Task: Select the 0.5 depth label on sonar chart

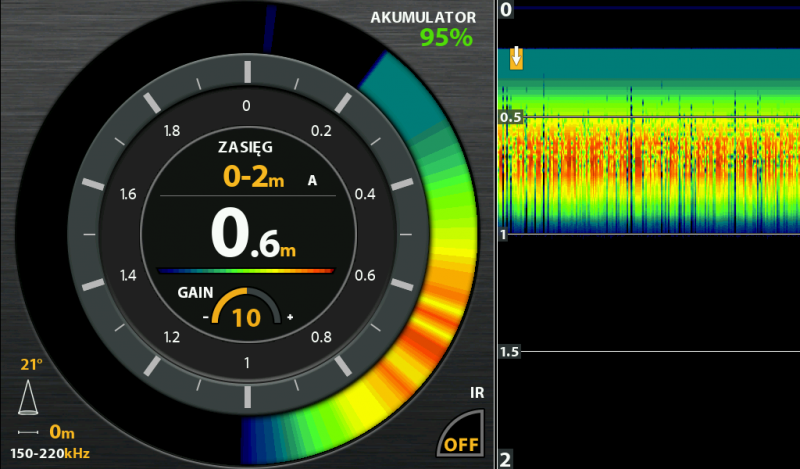Action: click(x=511, y=118)
